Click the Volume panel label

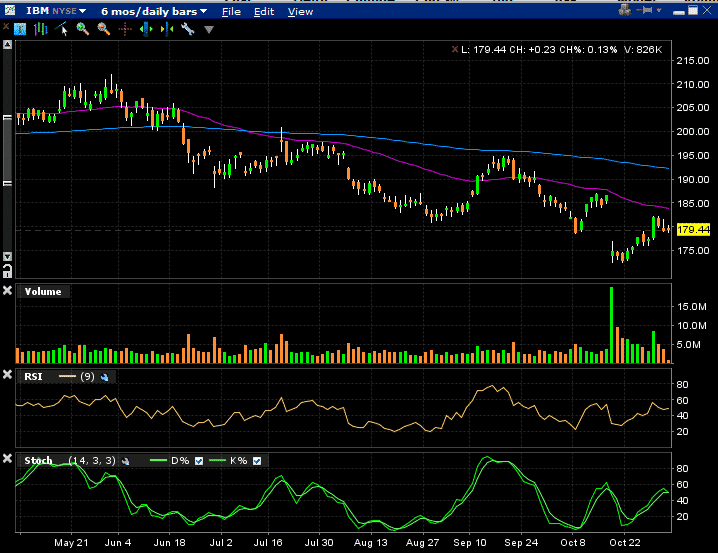pyautogui.click(x=43, y=292)
